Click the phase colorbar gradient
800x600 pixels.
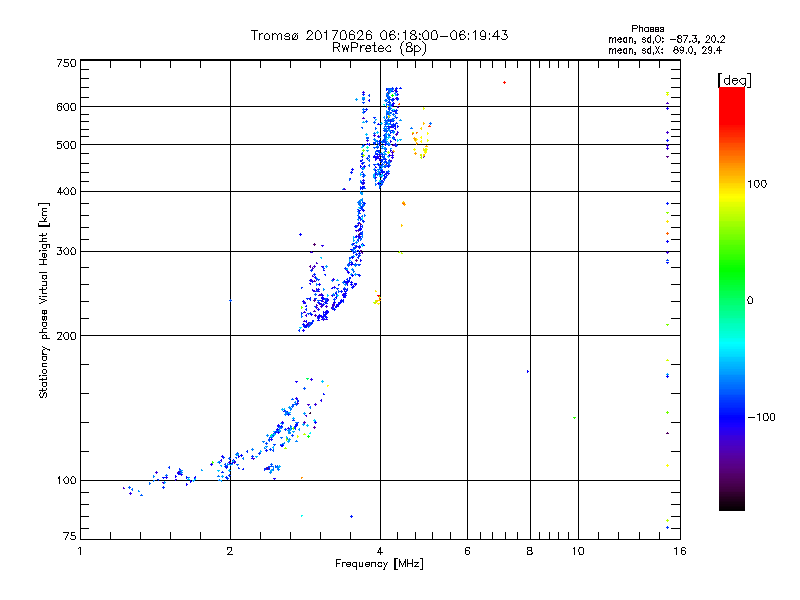(x=732, y=298)
